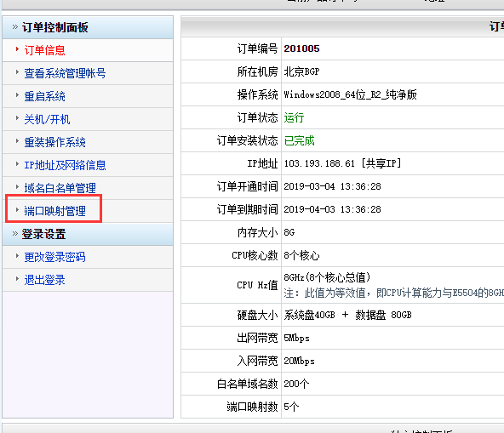The image size is (504, 433).
Task: Click the green 已完成 install status
Action: point(299,140)
